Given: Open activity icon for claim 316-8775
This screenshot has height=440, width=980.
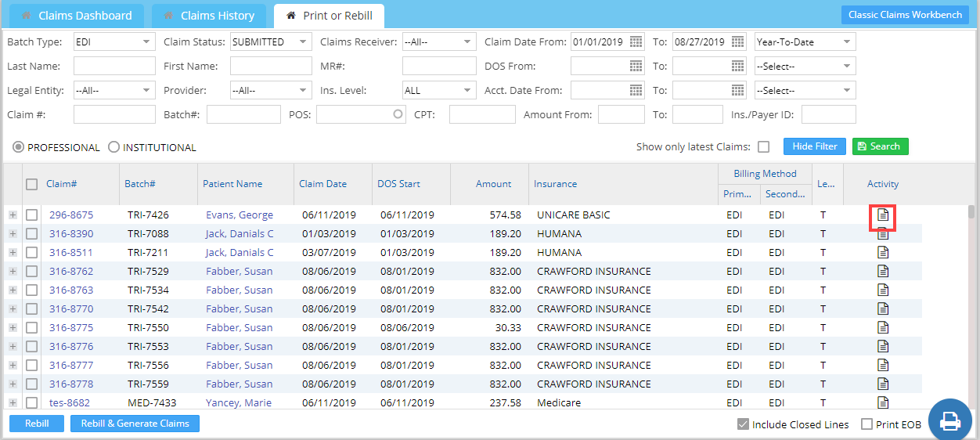Looking at the screenshot, I should [883, 327].
